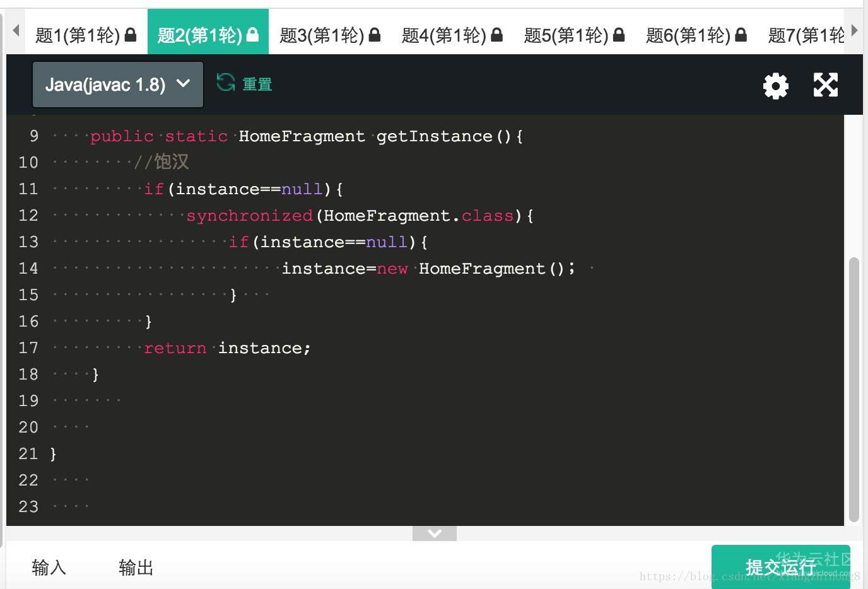Open the 输出 output section
The image size is (868, 589).
tap(136, 568)
